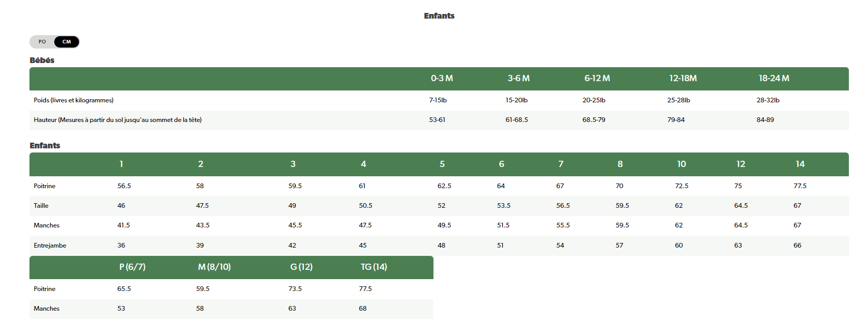Click the 6-12 M column header
The height and width of the screenshot is (336, 868).
(x=597, y=79)
